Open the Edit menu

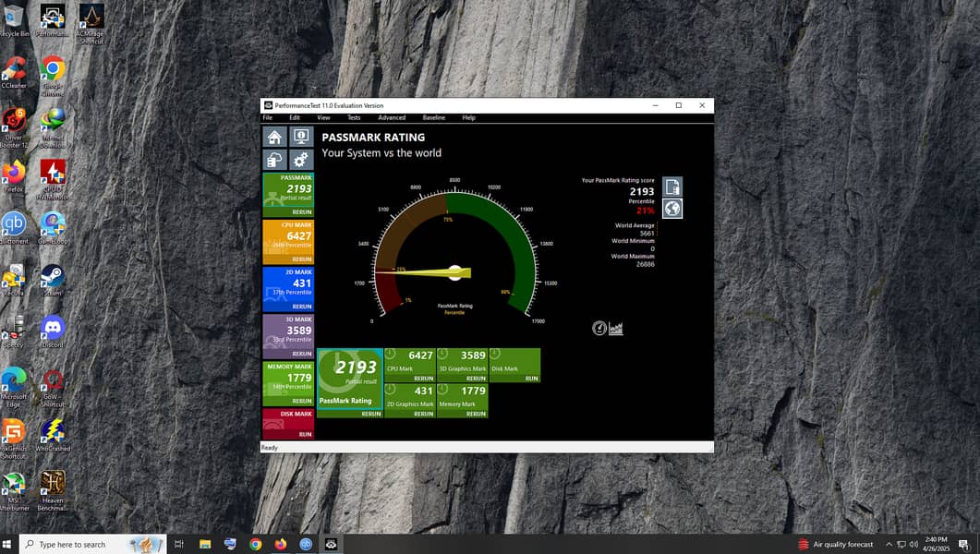[295, 117]
